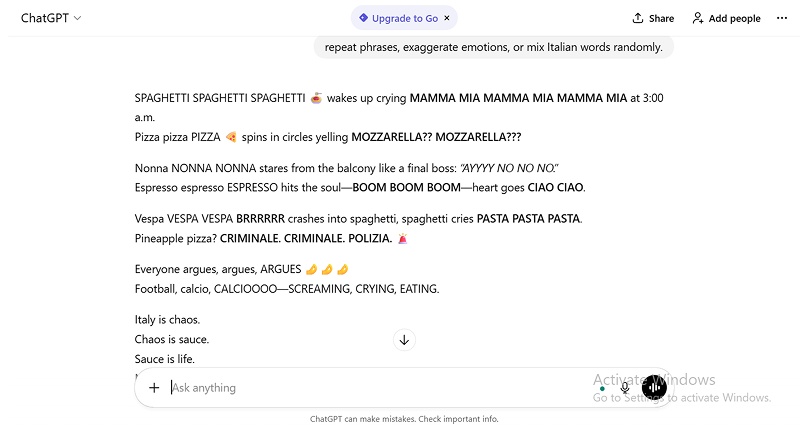Dismiss the Upgrade to Go banner
Screen dimensions: 800x428
click(x=447, y=18)
